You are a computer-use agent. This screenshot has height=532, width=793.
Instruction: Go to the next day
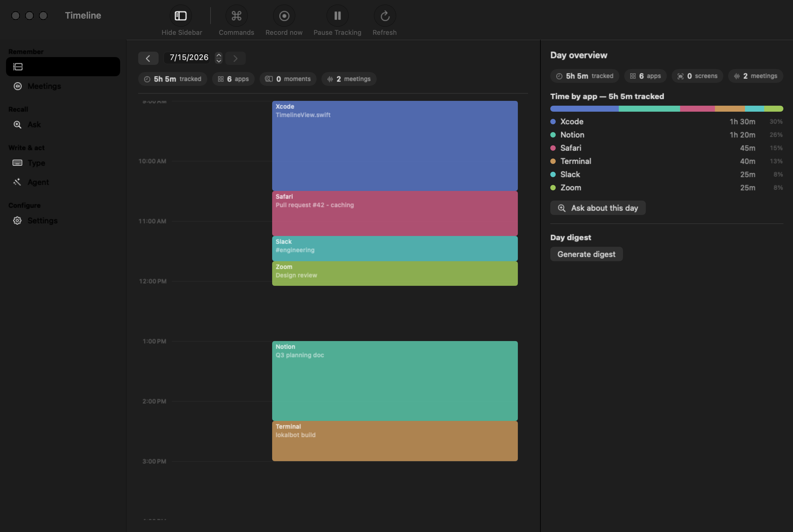coord(235,58)
